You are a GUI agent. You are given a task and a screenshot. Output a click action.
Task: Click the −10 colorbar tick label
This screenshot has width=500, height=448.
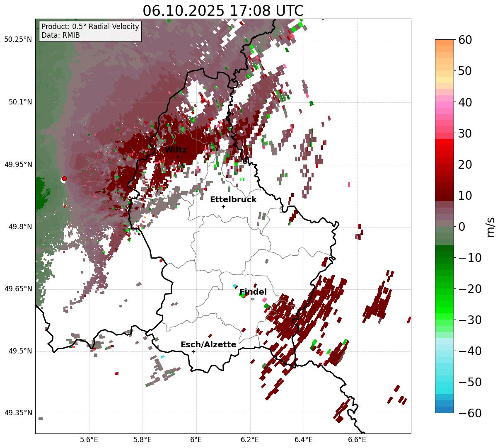(470, 258)
